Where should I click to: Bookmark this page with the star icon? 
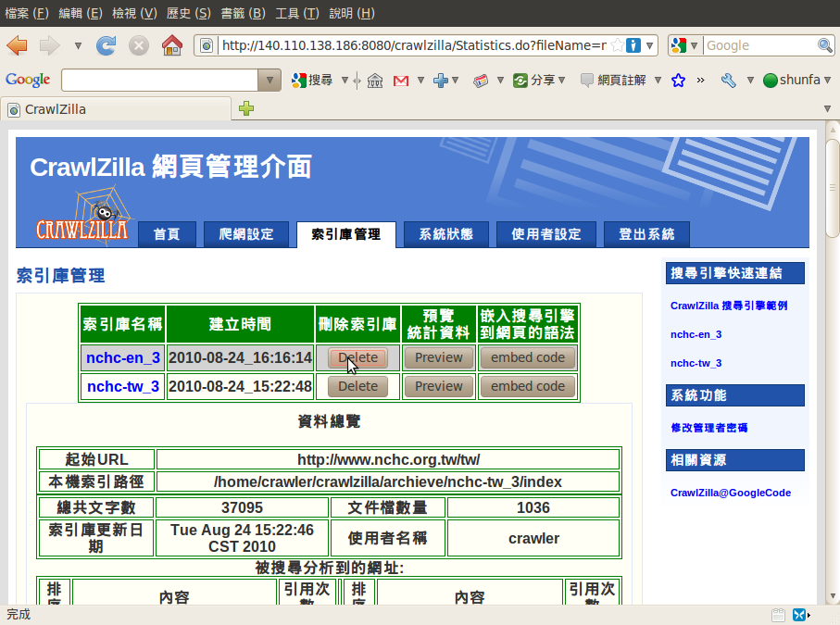[618, 45]
